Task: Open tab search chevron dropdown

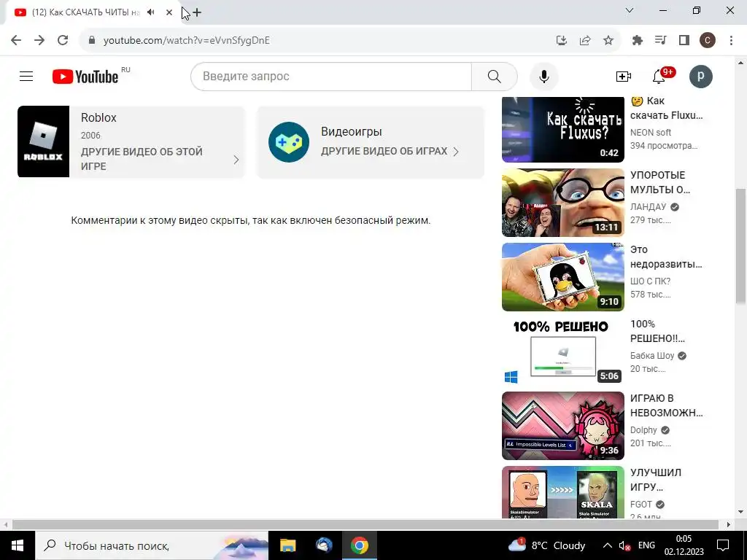Action: click(630, 10)
